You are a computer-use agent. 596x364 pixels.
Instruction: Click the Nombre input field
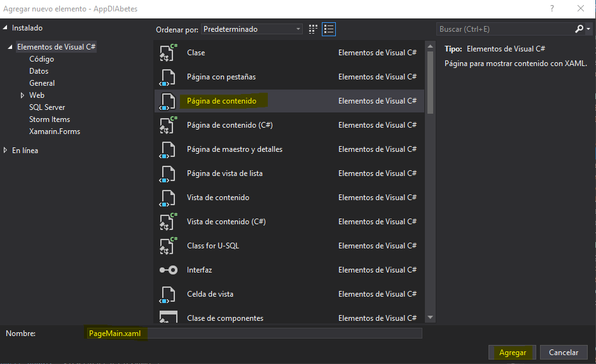[254, 334]
